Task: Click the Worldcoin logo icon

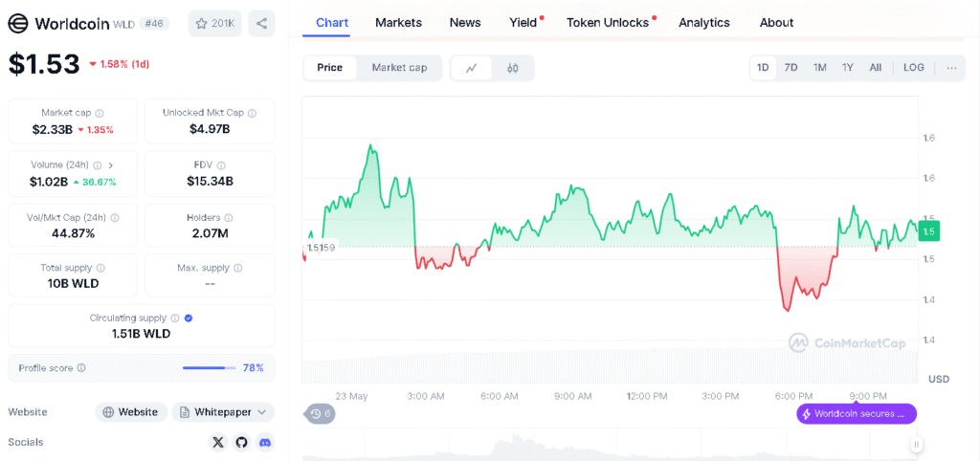Action: 19,23
